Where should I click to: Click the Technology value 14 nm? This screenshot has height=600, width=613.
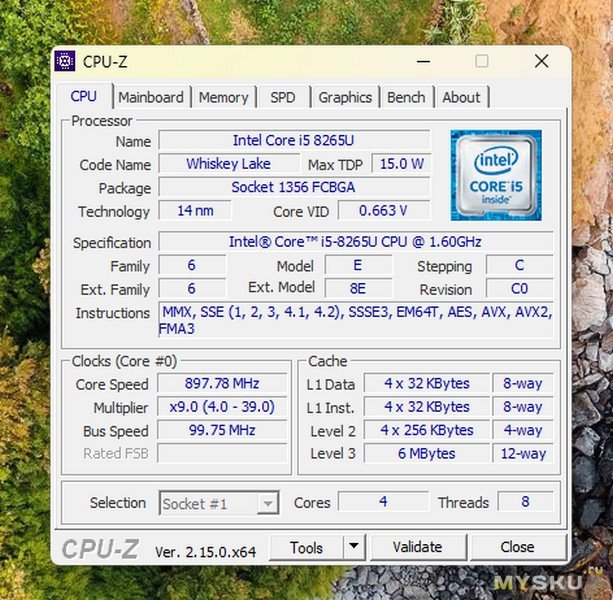pos(195,211)
